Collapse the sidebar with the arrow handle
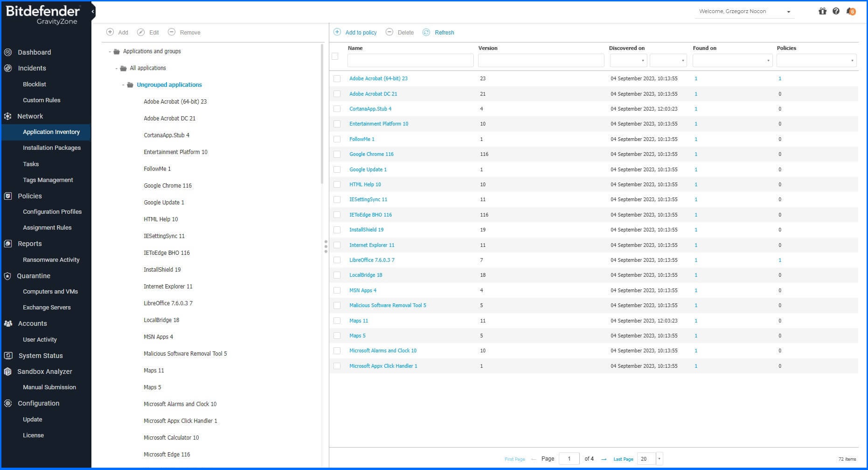Viewport: 868px width, 470px height. pos(93,12)
